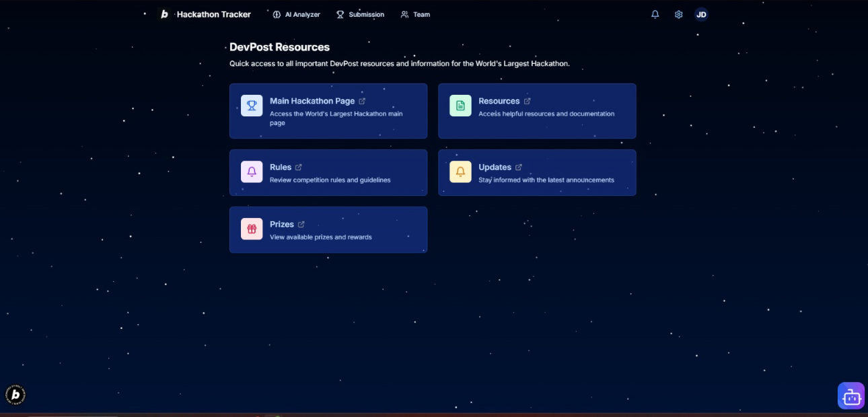Open the Updates title link
Viewport: 868px width, 417px height.
point(495,167)
